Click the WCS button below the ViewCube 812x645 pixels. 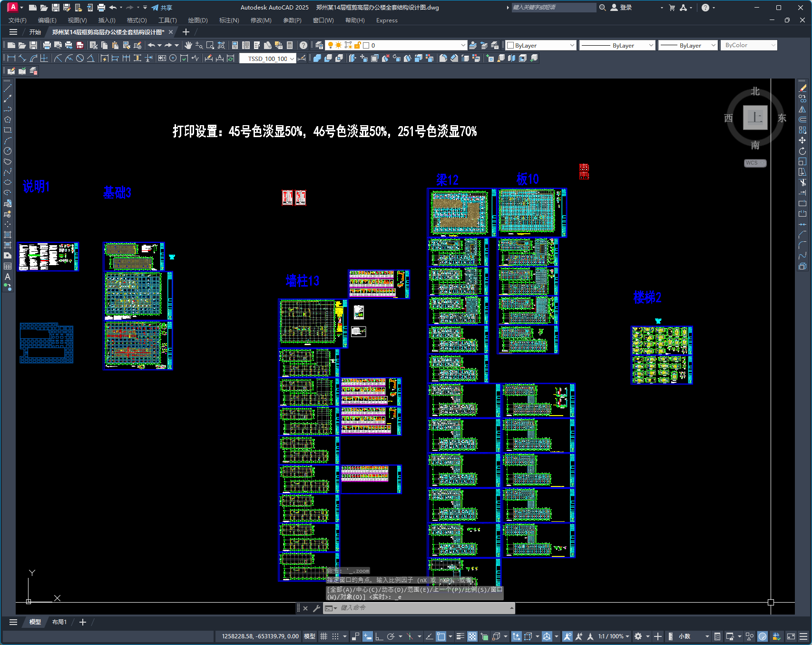[755, 163]
